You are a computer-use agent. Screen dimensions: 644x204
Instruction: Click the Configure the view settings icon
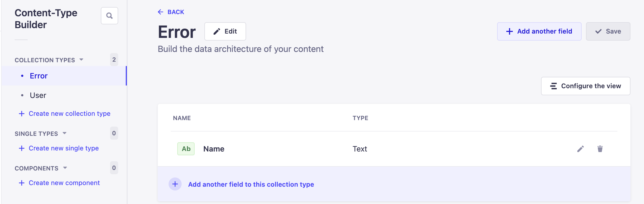pos(553,86)
